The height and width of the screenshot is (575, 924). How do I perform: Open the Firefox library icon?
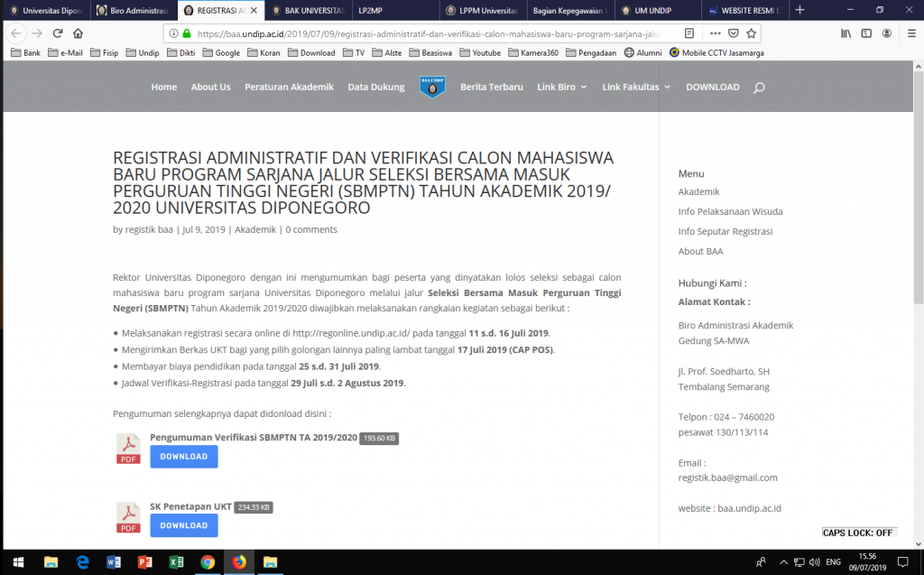point(846,33)
